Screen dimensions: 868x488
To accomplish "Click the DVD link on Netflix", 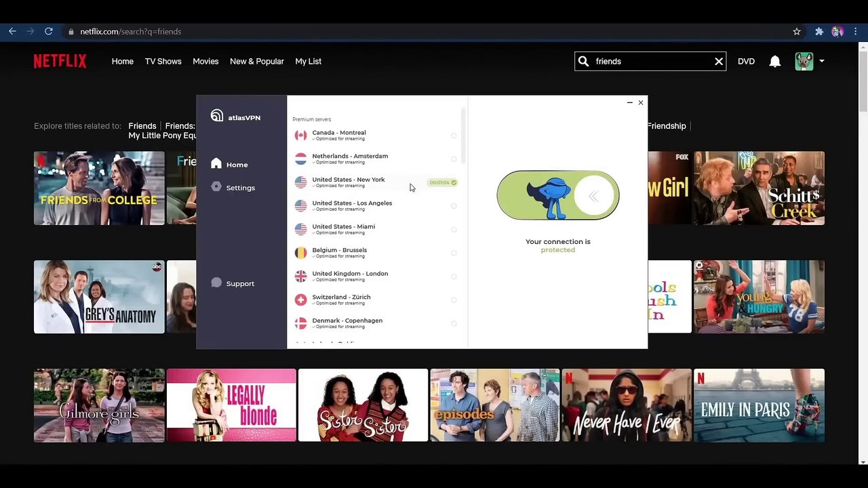I will coord(746,61).
